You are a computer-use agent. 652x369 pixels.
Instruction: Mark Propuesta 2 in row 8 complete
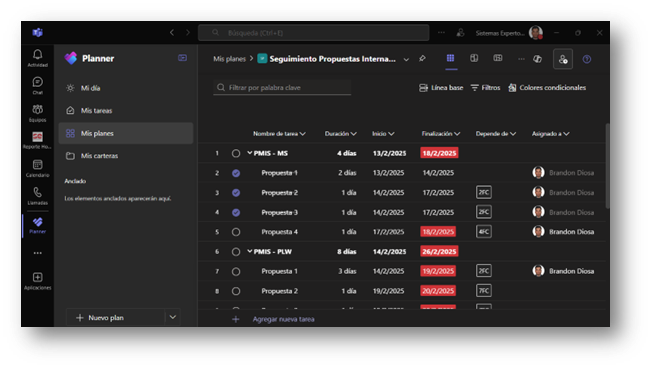(236, 291)
